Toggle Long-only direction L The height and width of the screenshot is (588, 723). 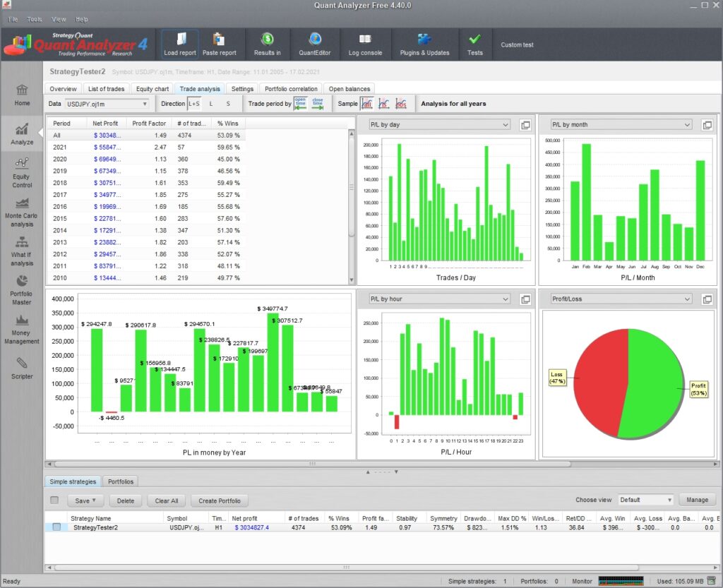pyautogui.click(x=211, y=104)
